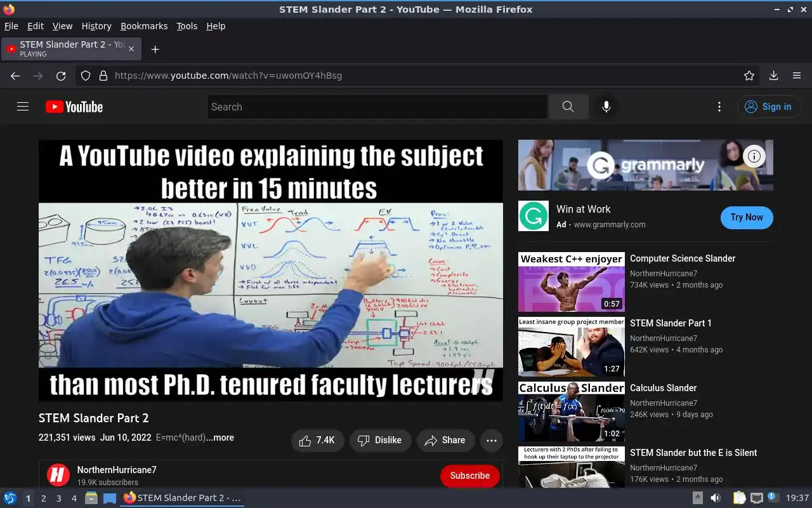Click the Grammarly logo icon
The height and width of the screenshot is (508, 812).
(x=534, y=217)
